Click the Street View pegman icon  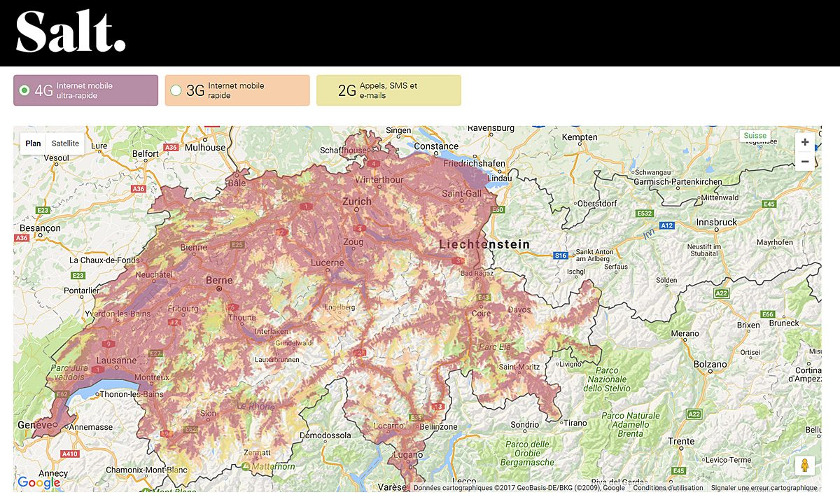(805, 465)
